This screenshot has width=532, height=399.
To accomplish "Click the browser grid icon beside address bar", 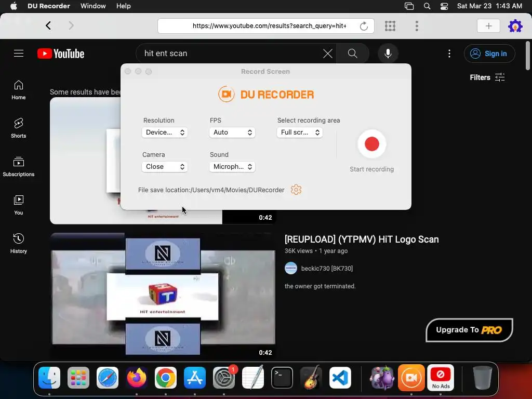I will click(x=390, y=26).
